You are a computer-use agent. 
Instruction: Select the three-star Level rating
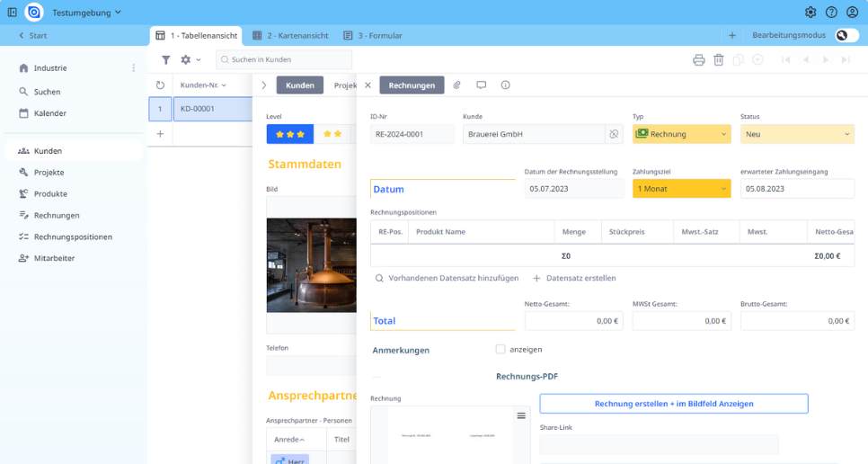pos(289,134)
